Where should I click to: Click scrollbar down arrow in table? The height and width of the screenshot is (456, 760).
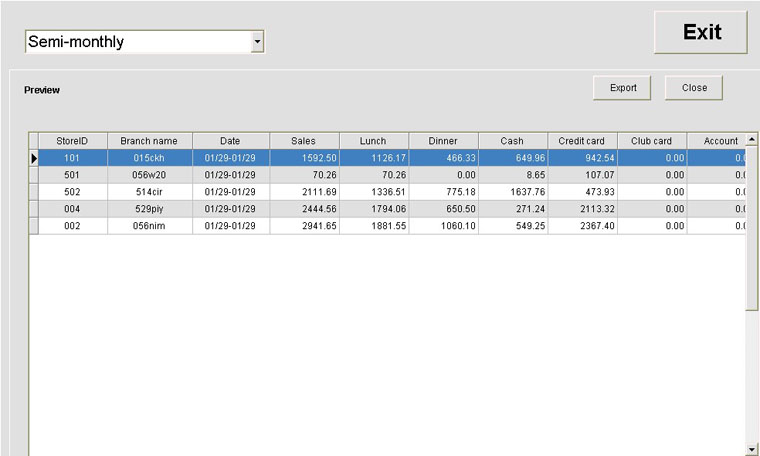[752, 449]
